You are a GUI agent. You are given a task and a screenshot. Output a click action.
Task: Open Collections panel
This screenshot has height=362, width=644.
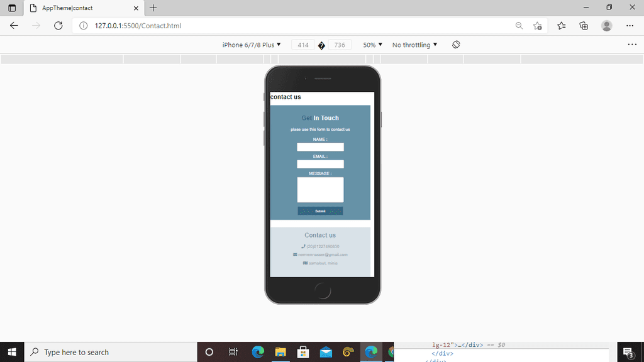pos(584,25)
